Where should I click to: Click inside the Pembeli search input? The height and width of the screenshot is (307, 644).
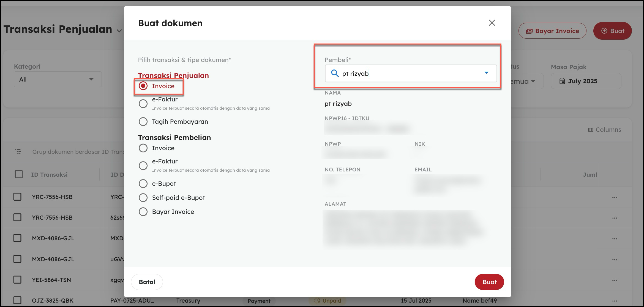coord(413,74)
